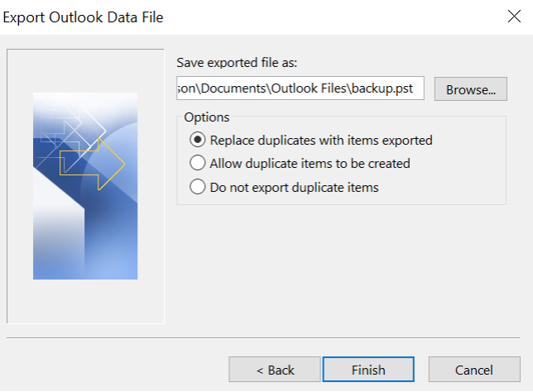The width and height of the screenshot is (533, 392).
Task: Close the Export Outlook Data File dialog
Action: tap(513, 16)
